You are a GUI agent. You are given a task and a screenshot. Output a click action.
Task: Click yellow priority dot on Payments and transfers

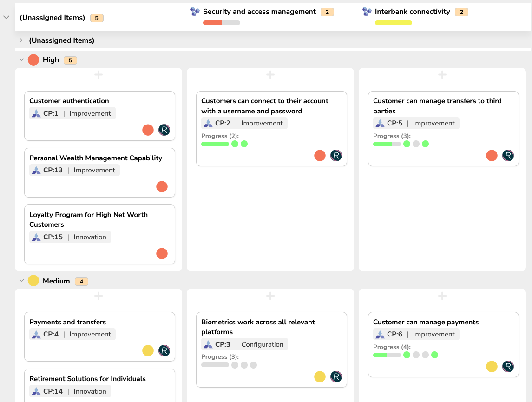[x=148, y=351]
